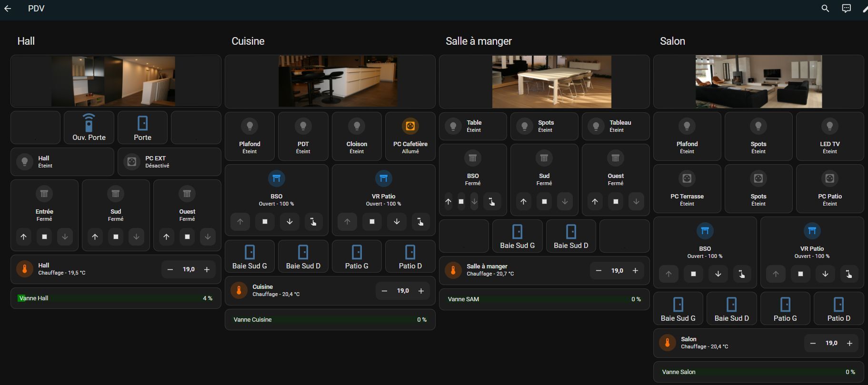This screenshot has height=385, width=868.
Task: Open the Salon BSO blind icon
Action: coord(705,231)
